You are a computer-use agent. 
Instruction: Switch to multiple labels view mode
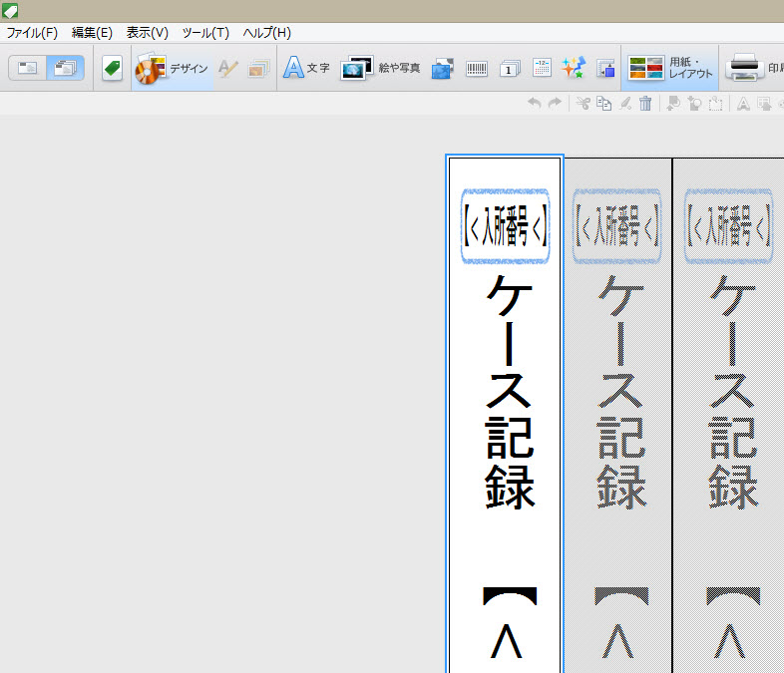tap(66, 69)
